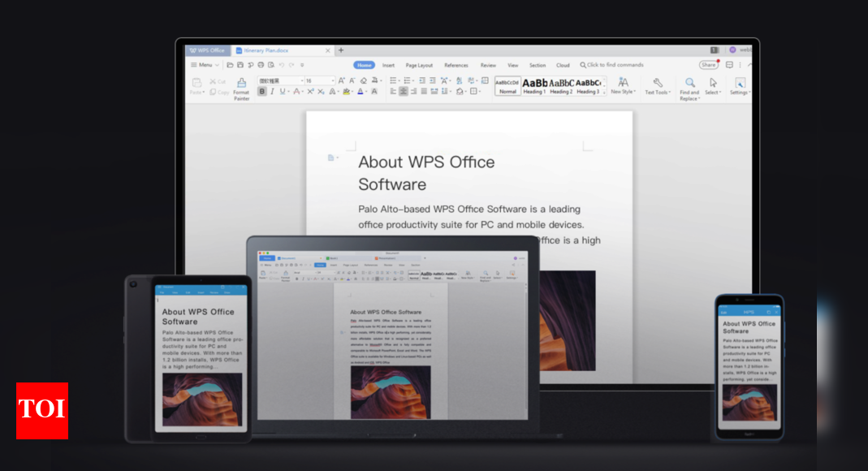Toggle center text alignment
Viewport: 868px width, 471px height.
point(404,92)
